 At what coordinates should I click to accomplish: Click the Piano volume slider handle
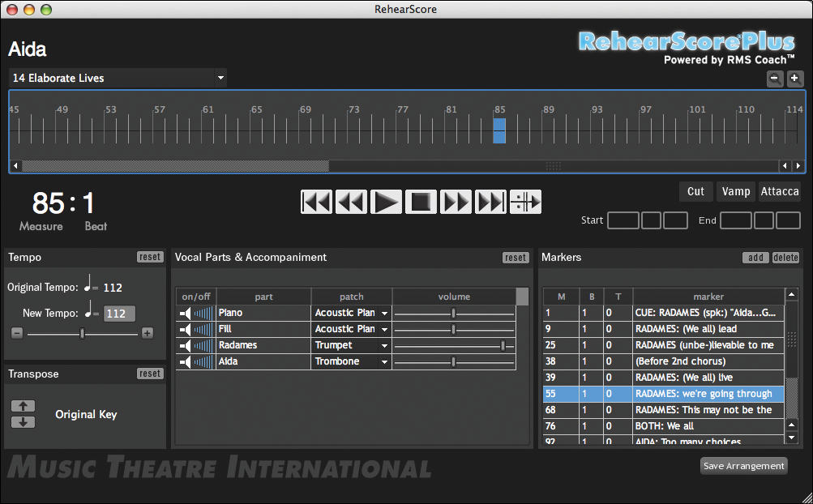pos(453,314)
